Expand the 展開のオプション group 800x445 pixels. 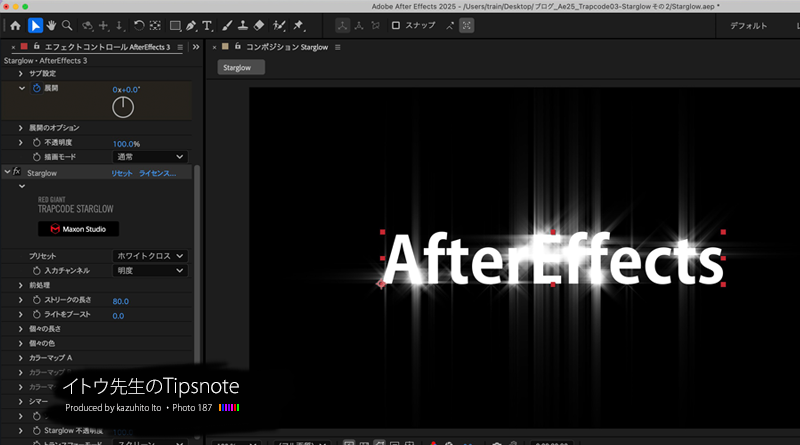(x=21, y=128)
